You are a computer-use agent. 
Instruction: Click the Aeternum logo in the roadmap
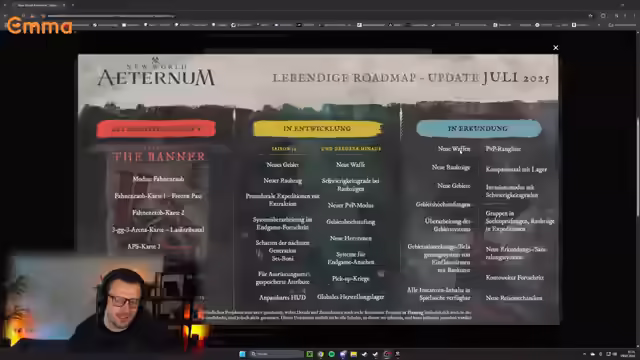pyautogui.click(x=156, y=73)
